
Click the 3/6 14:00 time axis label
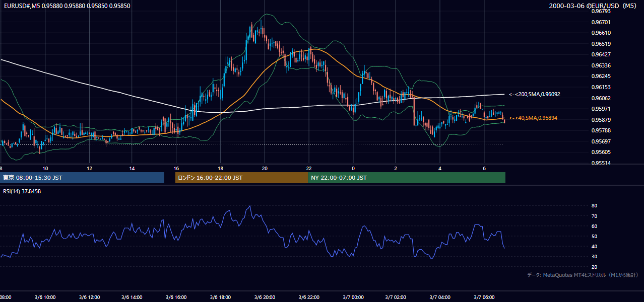point(133,297)
